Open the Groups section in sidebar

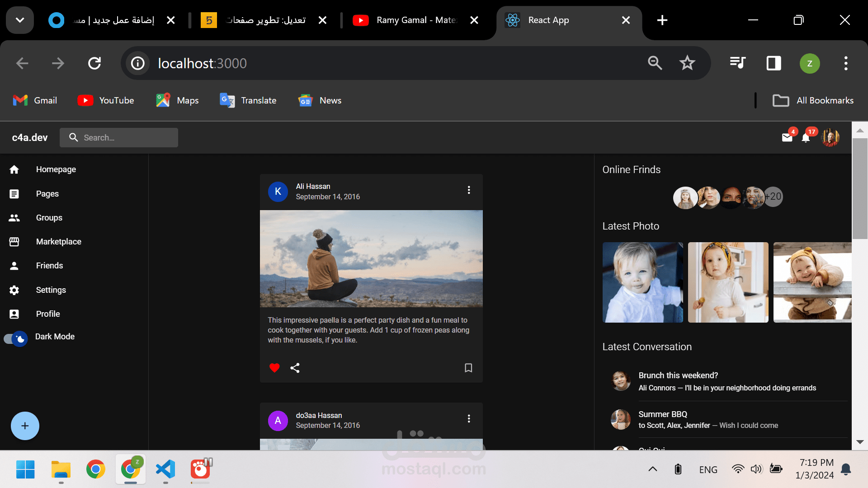(48, 217)
